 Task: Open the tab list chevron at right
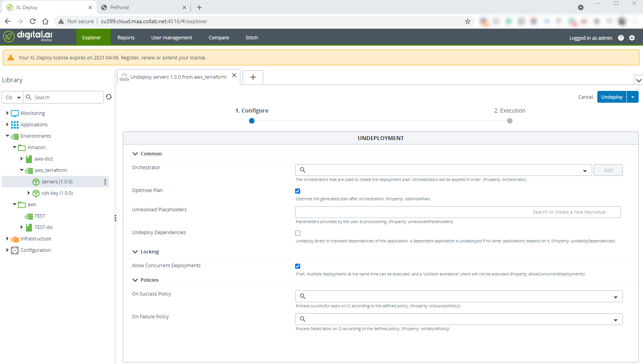639,80
